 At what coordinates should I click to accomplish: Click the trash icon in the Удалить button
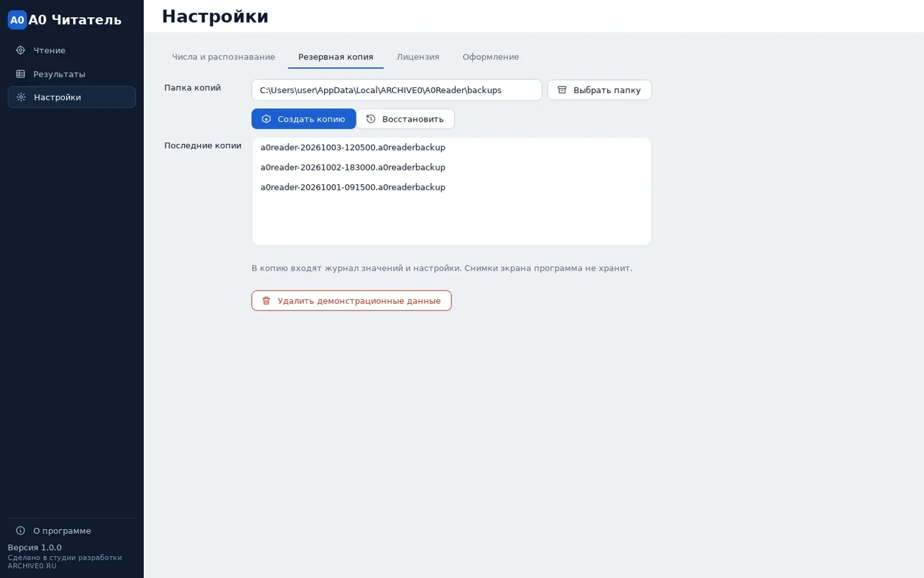pyautogui.click(x=267, y=301)
